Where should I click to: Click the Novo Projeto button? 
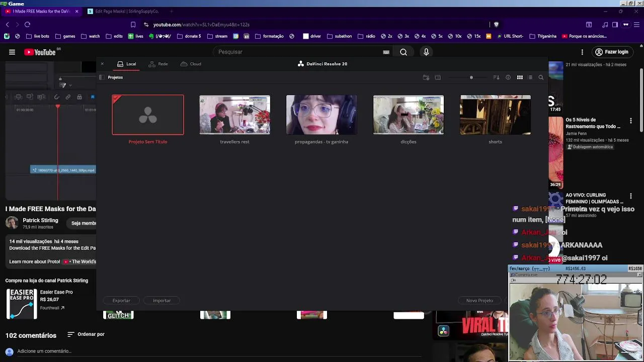pyautogui.click(x=479, y=301)
